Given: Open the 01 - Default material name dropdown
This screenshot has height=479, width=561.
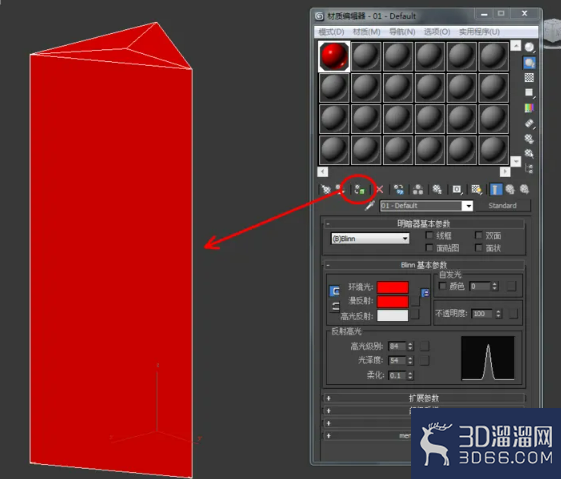Looking at the screenshot, I should 468,206.
